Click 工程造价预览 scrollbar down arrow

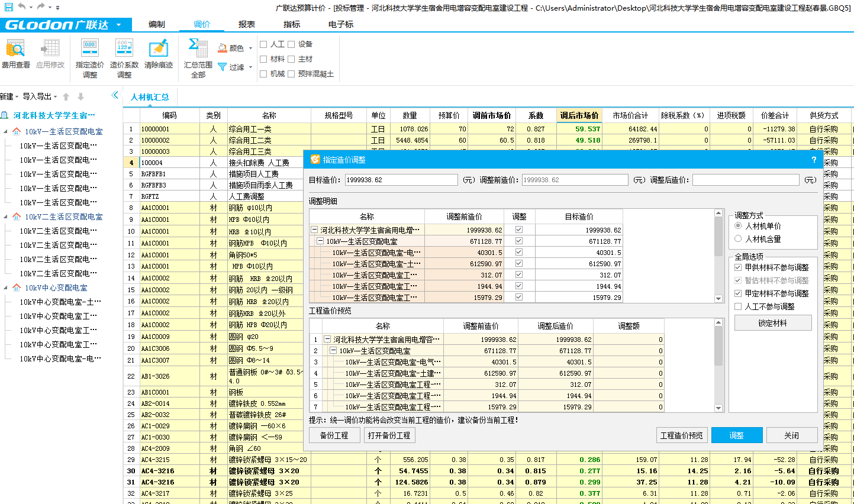pyautogui.click(x=718, y=408)
